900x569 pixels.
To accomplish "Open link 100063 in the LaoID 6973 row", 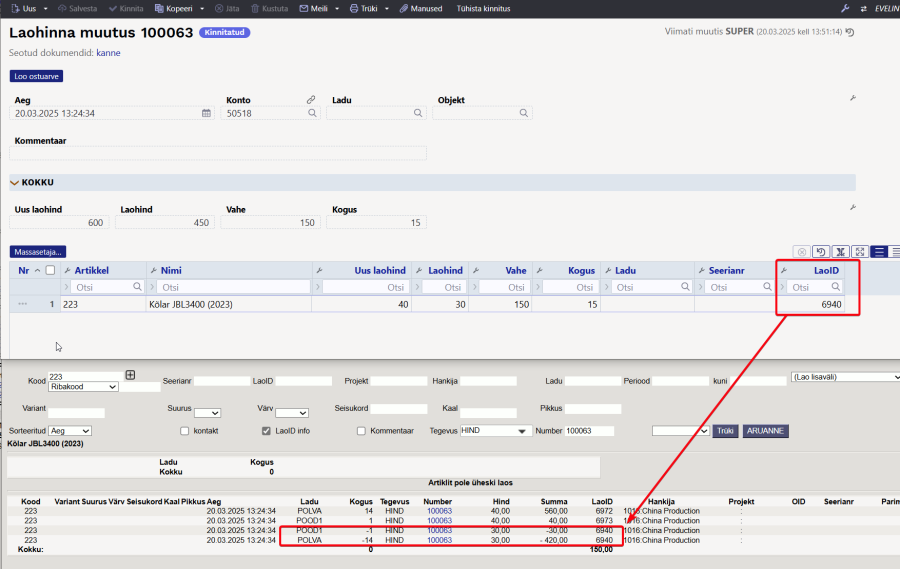I will coord(439,521).
